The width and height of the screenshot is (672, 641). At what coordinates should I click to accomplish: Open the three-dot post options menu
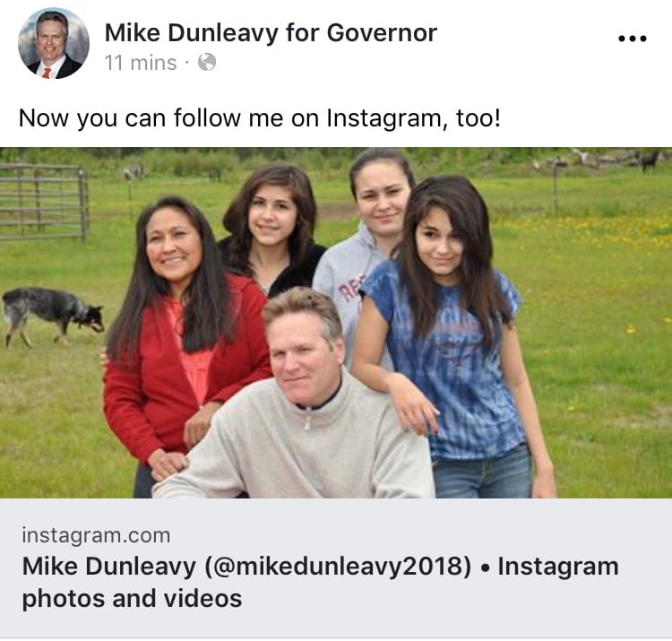(x=633, y=39)
